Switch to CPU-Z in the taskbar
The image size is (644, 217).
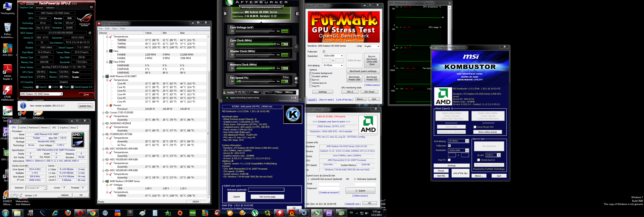pos(329,213)
